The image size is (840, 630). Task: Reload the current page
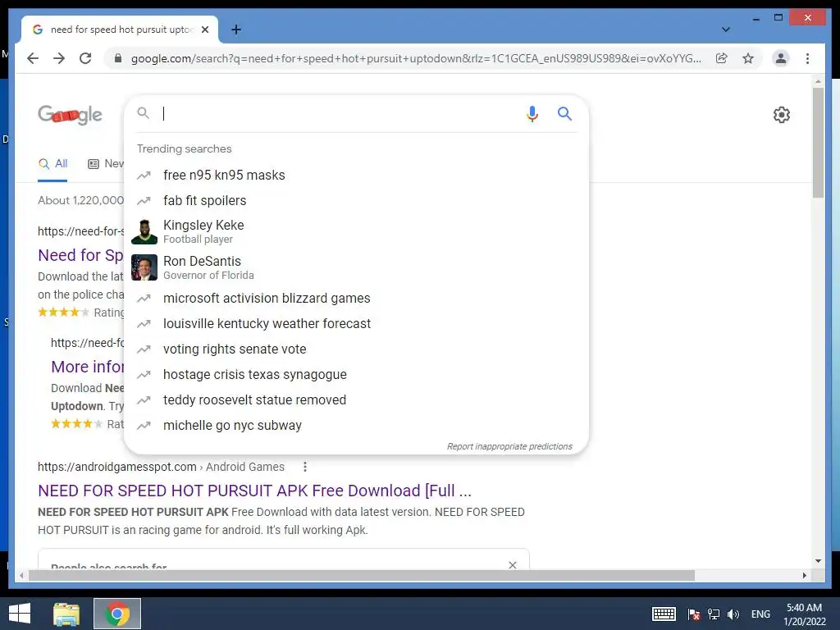pos(85,58)
